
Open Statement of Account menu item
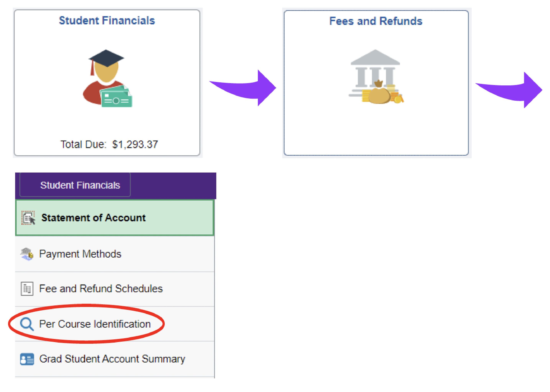115,218
